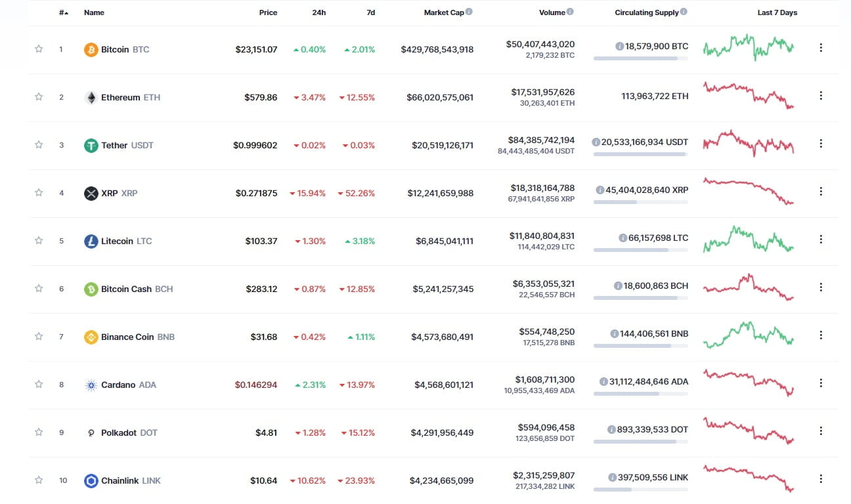The height and width of the screenshot is (504, 851).
Task: Click the Bitcoin circulating supply progress bar
Action: click(x=640, y=58)
